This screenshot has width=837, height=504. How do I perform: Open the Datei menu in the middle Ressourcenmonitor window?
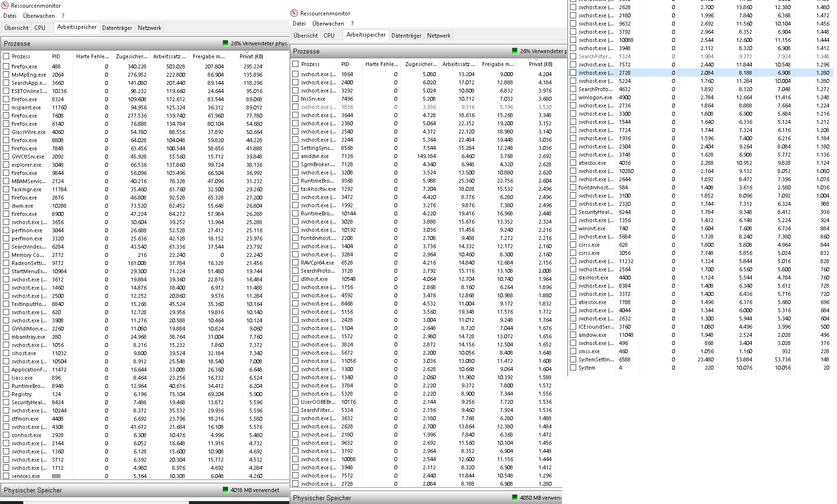point(299,24)
